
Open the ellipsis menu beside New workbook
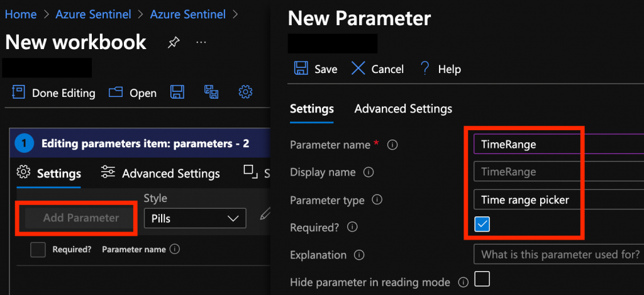pos(201,42)
